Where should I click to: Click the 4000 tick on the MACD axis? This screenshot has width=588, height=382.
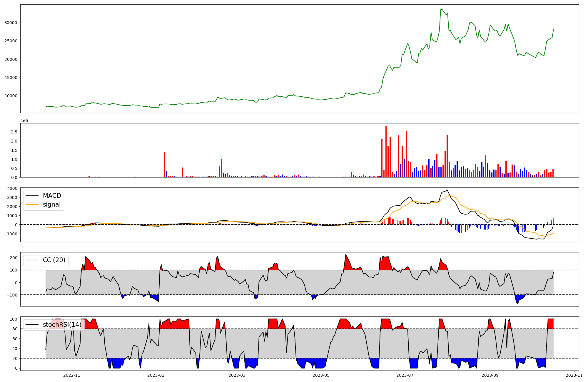(13, 188)
